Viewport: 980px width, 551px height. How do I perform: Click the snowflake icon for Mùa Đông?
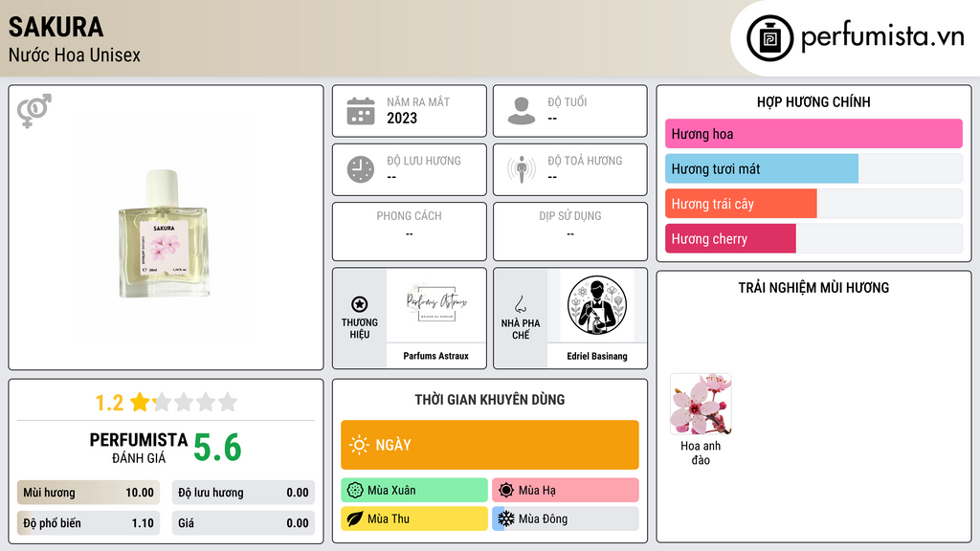coord(506,518)
